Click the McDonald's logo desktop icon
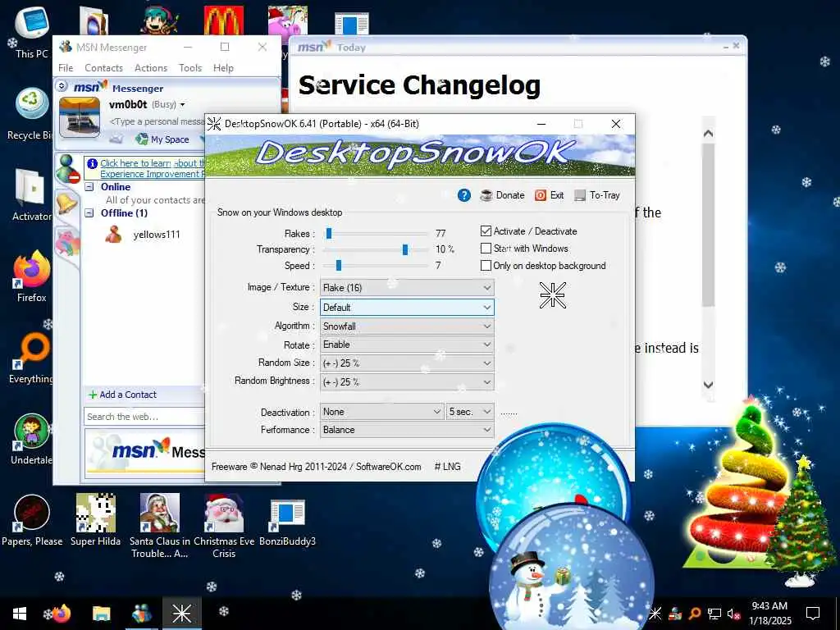 [x=224, y=21]
